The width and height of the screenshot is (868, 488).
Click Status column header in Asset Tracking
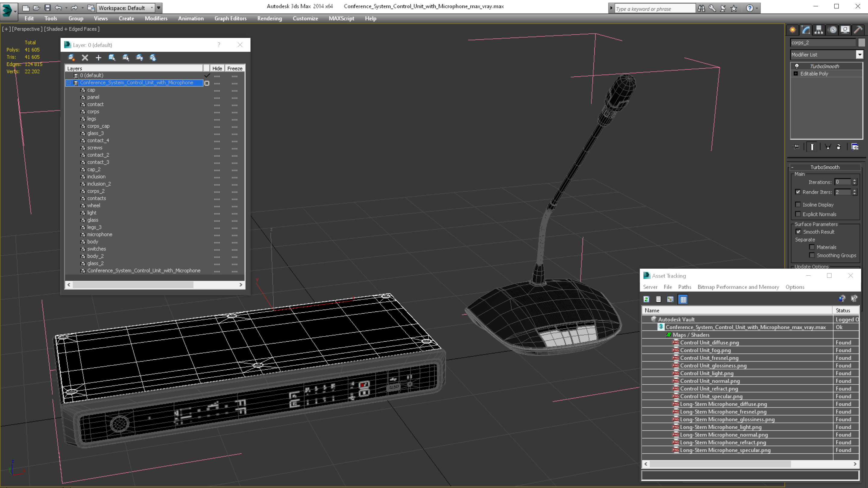tap(845, 311)
